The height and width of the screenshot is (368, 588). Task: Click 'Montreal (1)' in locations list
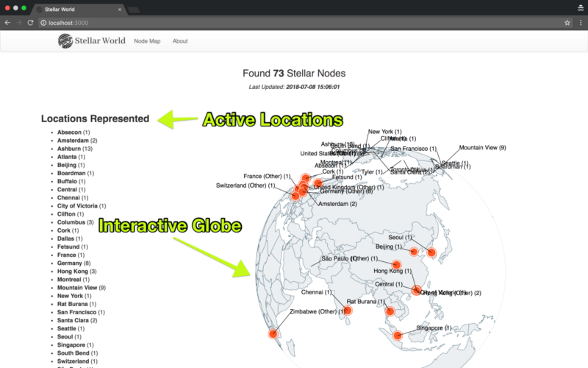(73, 280)
